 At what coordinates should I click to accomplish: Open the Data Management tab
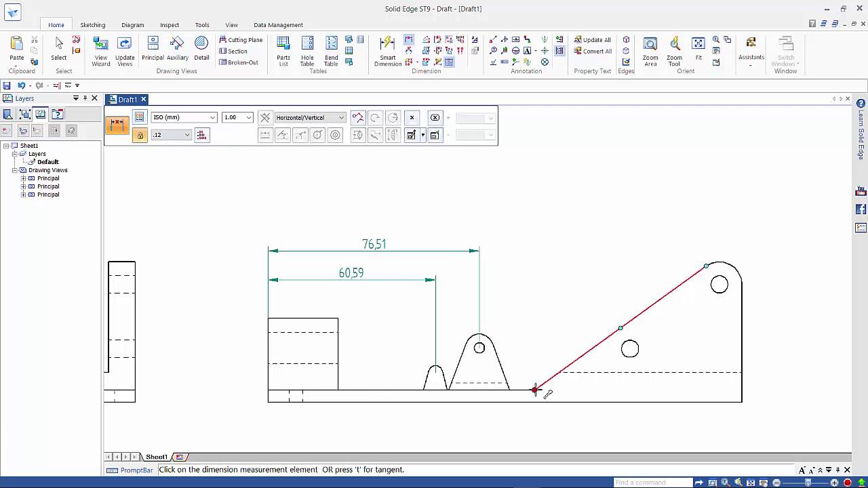(278, 25)
